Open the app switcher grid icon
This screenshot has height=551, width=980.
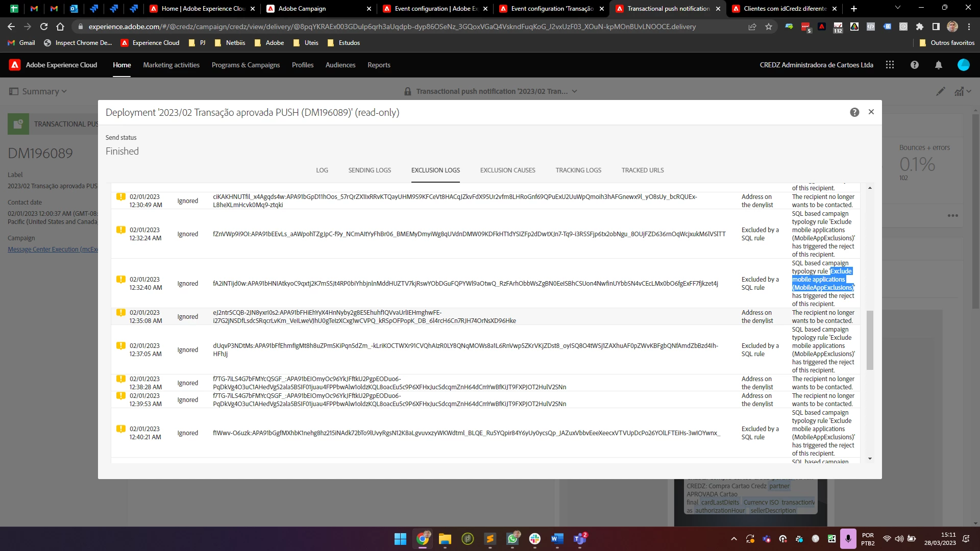[890, 65]
